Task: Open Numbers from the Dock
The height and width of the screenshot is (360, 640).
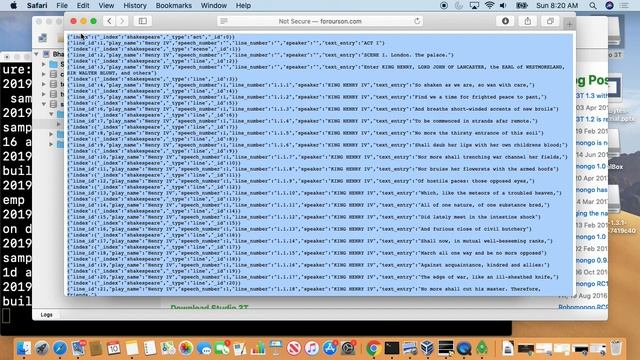Action: click(258, 348)
